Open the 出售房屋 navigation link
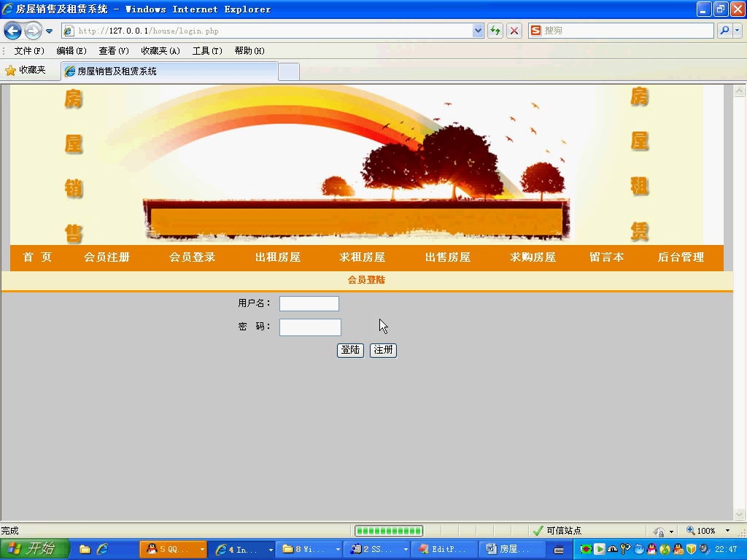This screenshot has height=560, width=747. 448,257
